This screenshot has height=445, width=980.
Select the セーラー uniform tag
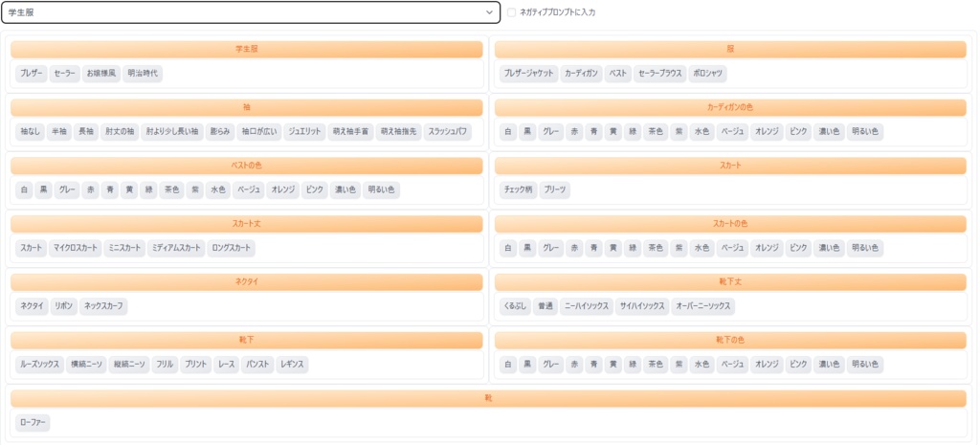pos(65,74)
